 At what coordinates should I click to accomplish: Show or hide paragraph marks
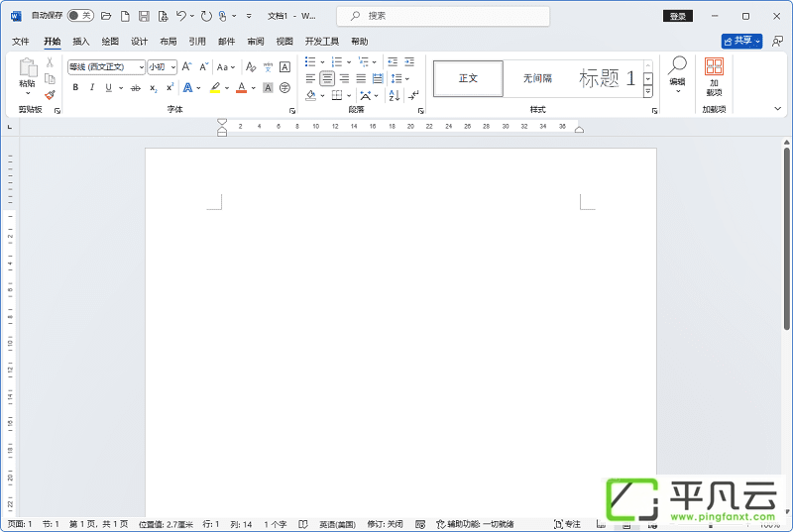(x=413, y=95)
